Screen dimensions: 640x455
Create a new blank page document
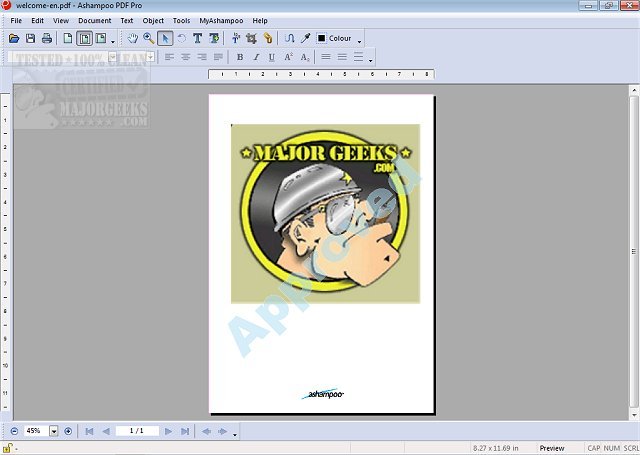click(x=68, y=38)
